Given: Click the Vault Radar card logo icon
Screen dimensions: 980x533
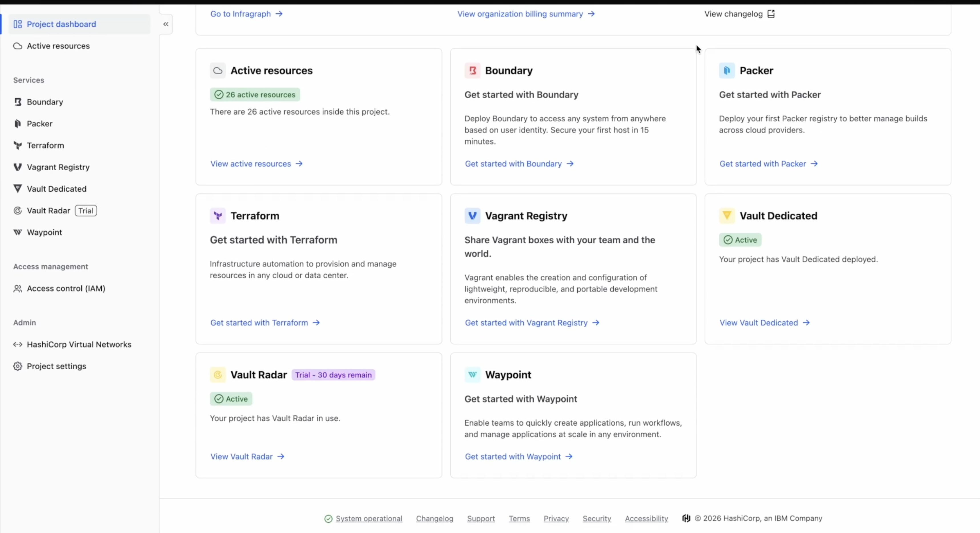Looking at the screenshot, I should coord(218,375).
